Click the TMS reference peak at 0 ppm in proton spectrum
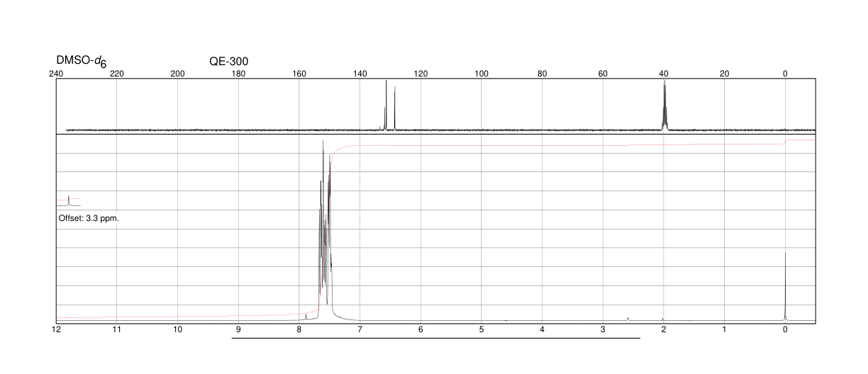Image resolution: width=868 pixels, height=374 pixels. click(785, 285)
